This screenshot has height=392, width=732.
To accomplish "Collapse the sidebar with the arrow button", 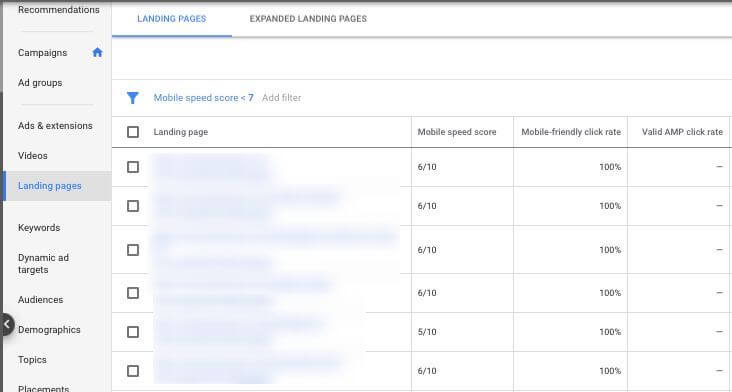I will click(7, 325).
